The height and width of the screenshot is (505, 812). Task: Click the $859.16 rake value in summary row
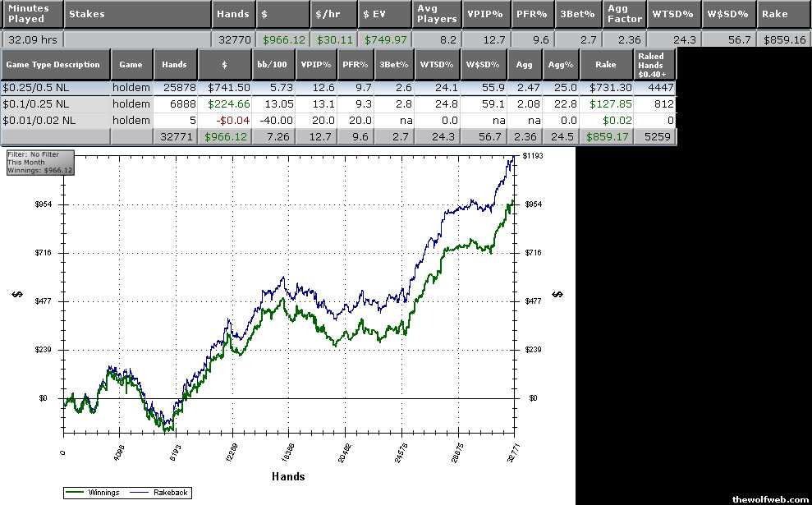[784, 39]
